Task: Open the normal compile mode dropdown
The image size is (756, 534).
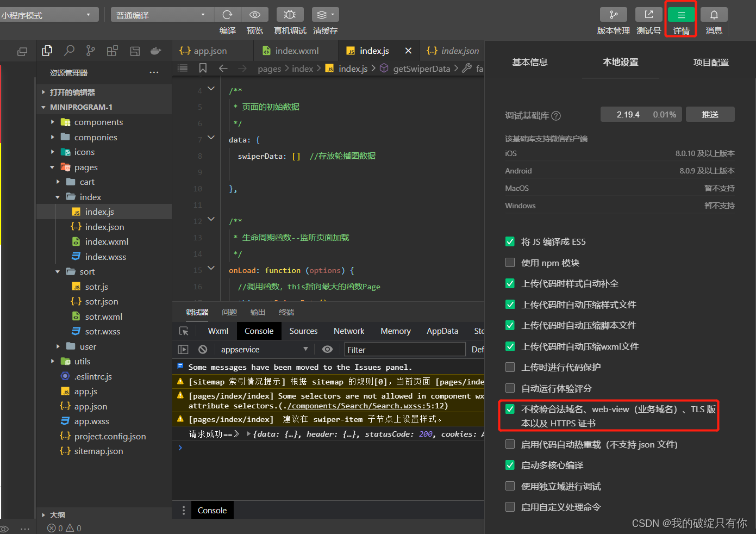Action: [162, 15]
